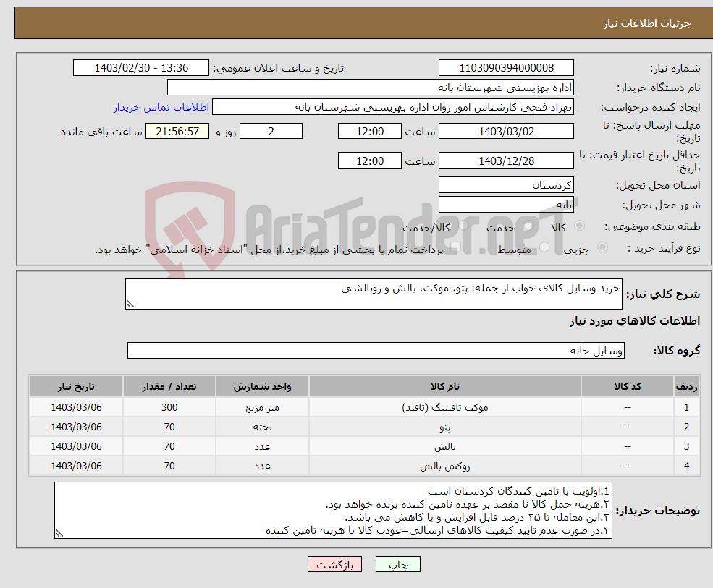Click the تعداد / مقدار column header
713x588 pixels.
169,387
